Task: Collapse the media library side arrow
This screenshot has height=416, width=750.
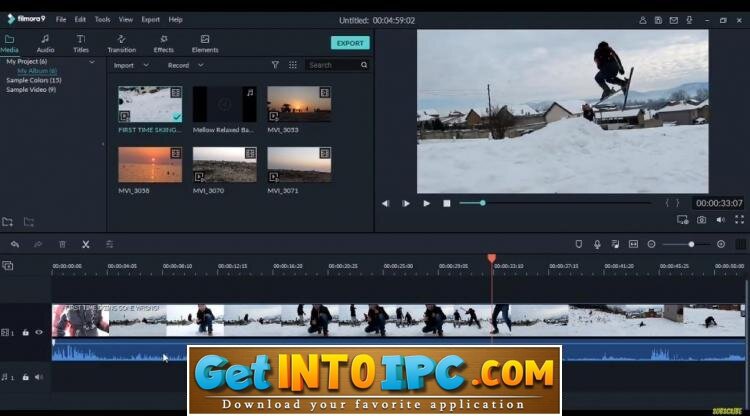Action: pyautogui.click(x=103, y=143)
